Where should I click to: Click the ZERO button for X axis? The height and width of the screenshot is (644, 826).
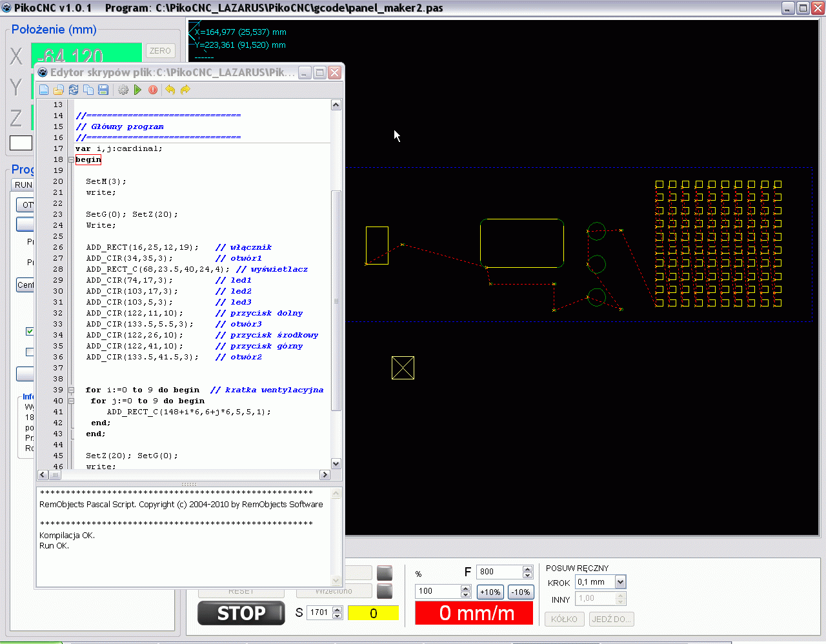(160, 50)
